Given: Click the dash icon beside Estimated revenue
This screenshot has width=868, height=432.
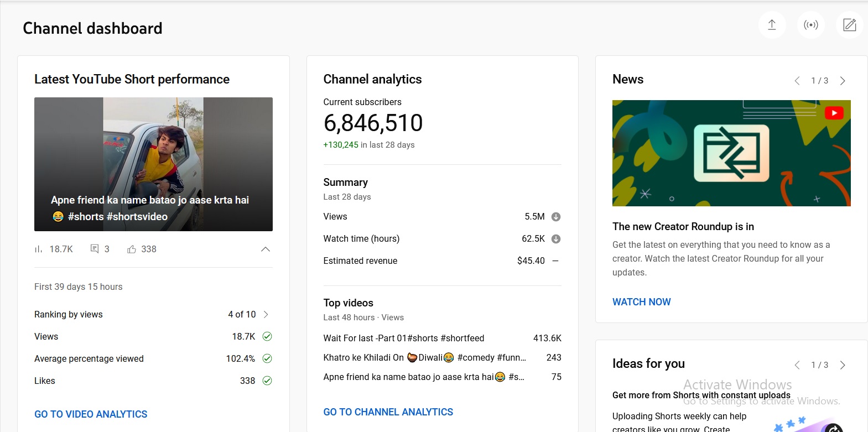Looking at the screenshot, I should coord(555,261).
